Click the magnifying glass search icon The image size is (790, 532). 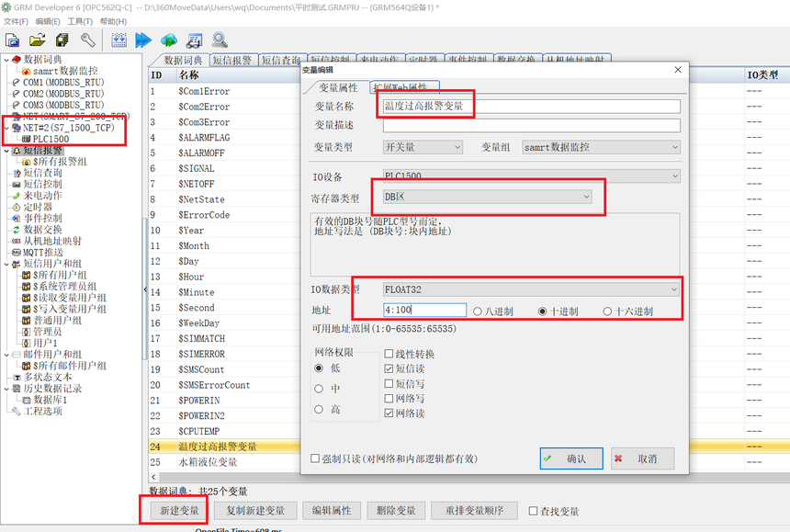(x=220, y=40)
